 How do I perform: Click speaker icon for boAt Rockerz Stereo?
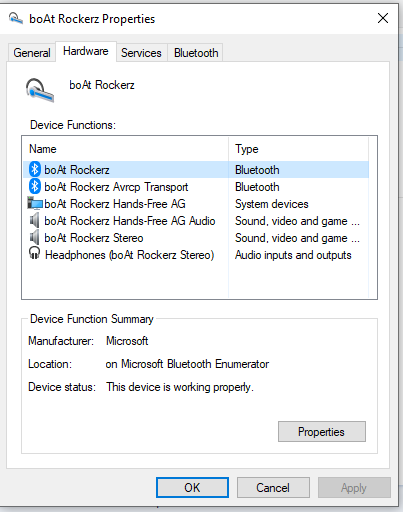tap(34, 237)
